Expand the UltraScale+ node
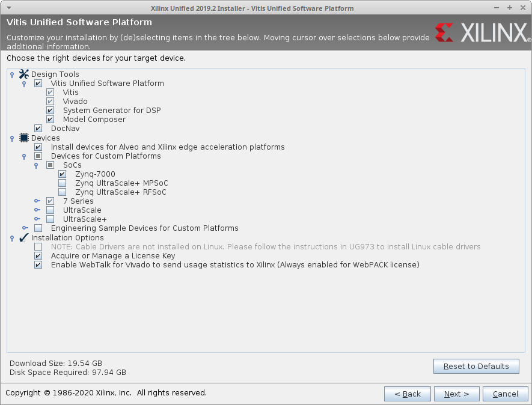Screen dimensions: 532x405 tap(37, 219)
